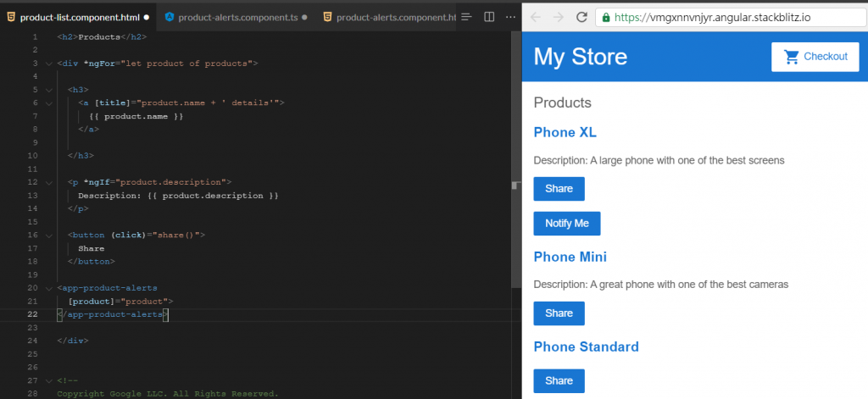Collapse the comment fold at line 27

[48, 380]
